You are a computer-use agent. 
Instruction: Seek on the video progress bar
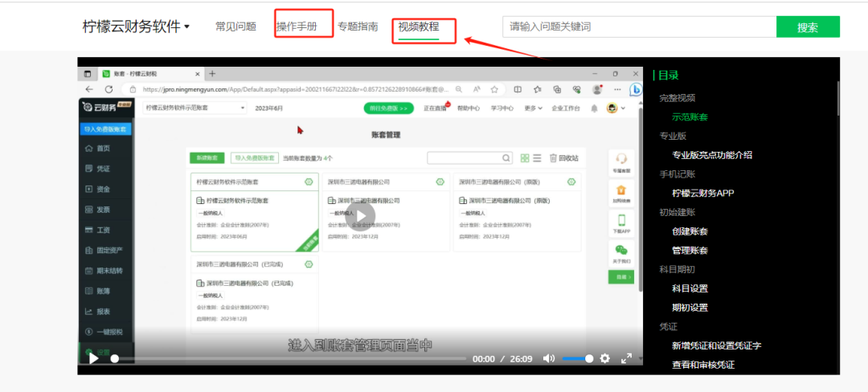(x=290, y=359)
